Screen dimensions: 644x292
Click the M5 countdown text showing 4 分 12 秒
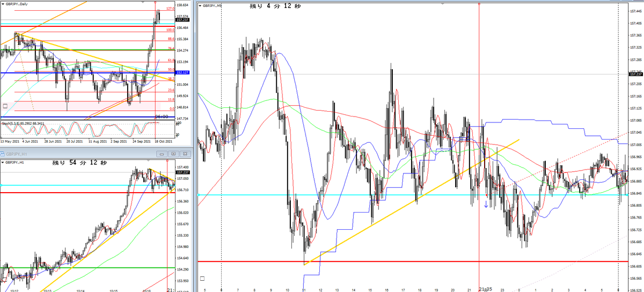coord(275,6)
